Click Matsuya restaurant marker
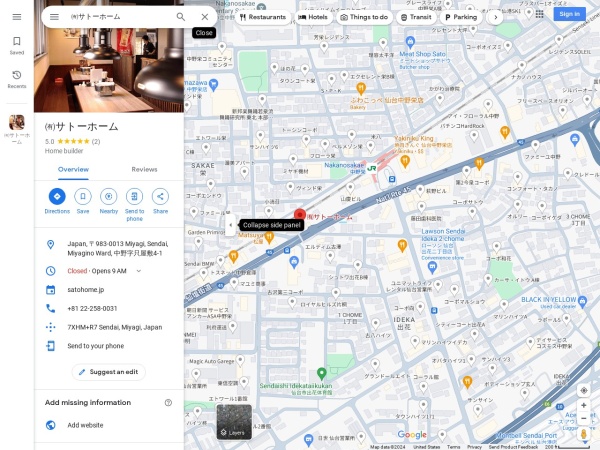Viewport: 600px width, 450px height. (x=269, y=238)
